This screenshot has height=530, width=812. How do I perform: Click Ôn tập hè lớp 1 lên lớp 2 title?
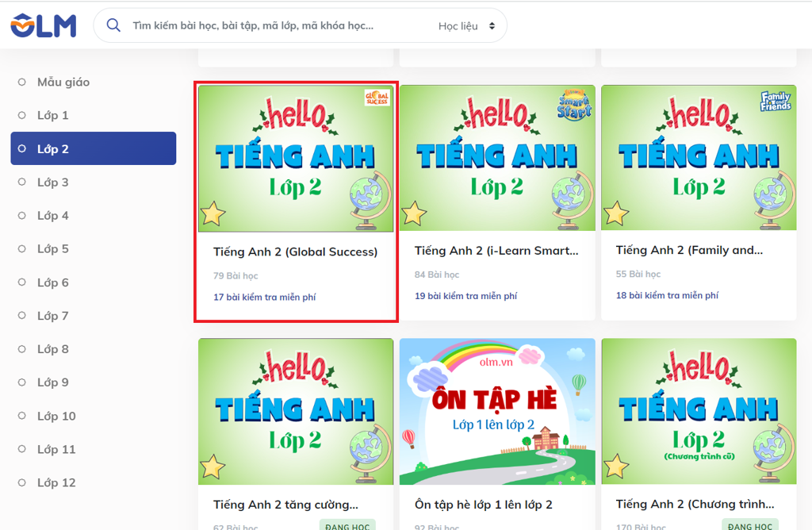483,505
